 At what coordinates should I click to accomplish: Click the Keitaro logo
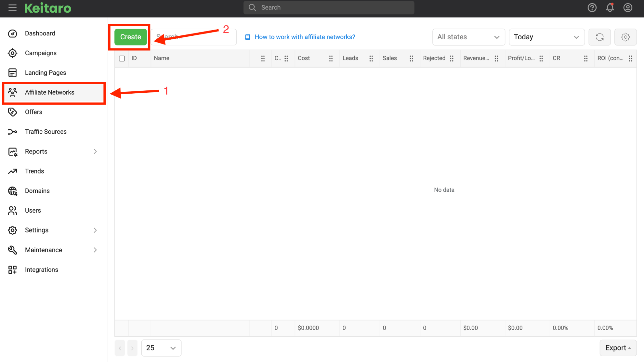pos(48,8)
